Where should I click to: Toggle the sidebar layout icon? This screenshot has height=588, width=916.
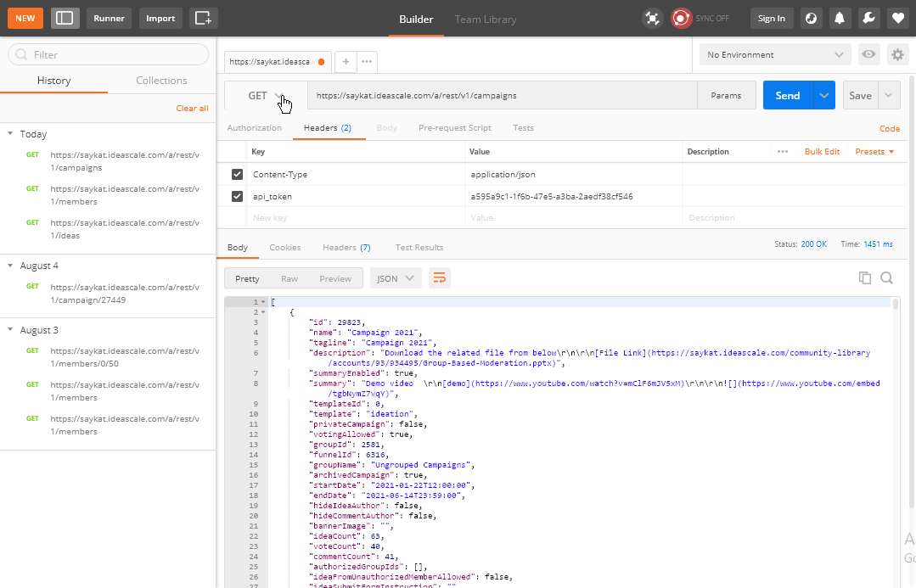[x=65, y=18]
